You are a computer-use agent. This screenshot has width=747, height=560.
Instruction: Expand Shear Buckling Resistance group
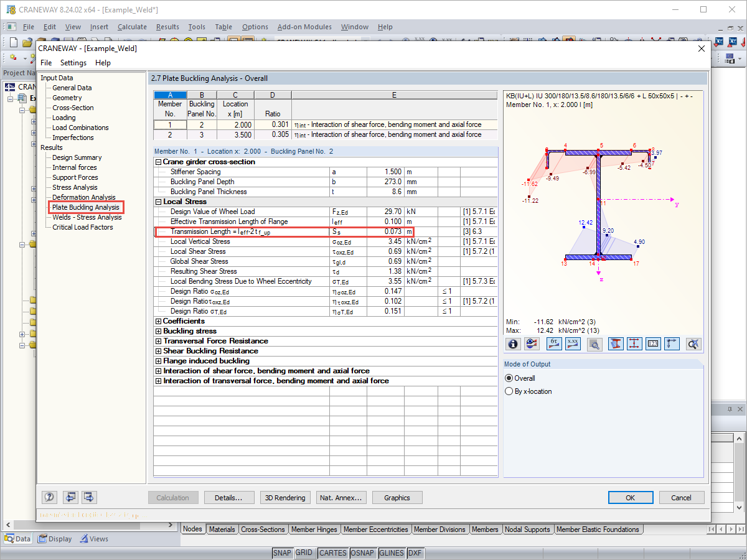tap(158, 351)
